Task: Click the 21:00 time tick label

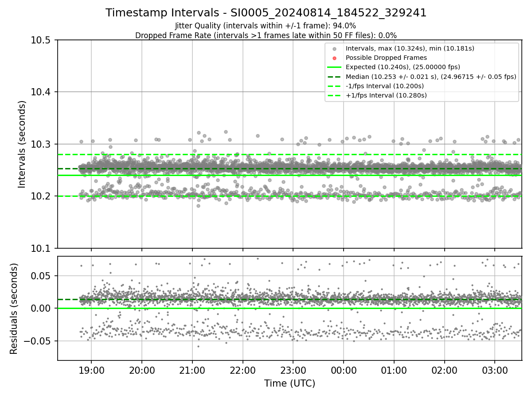Action: tap(192, 370)
